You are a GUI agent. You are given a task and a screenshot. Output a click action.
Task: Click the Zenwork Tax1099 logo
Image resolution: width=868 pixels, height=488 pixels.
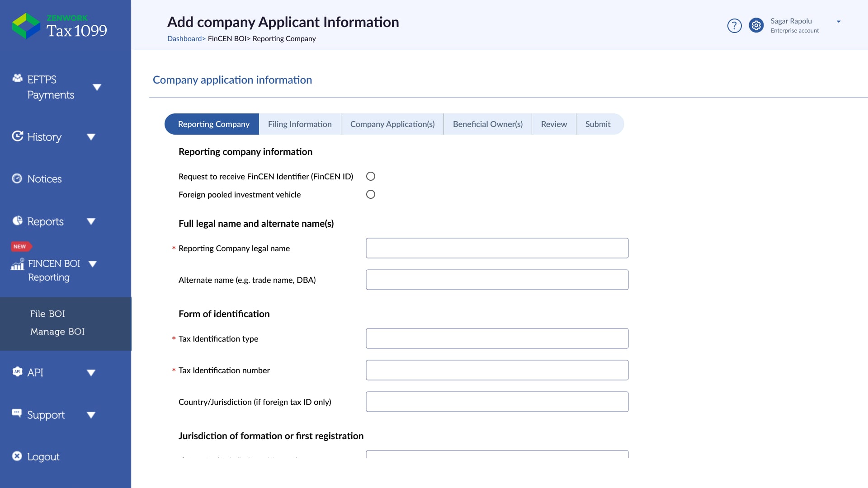click(x=59, y=26)
